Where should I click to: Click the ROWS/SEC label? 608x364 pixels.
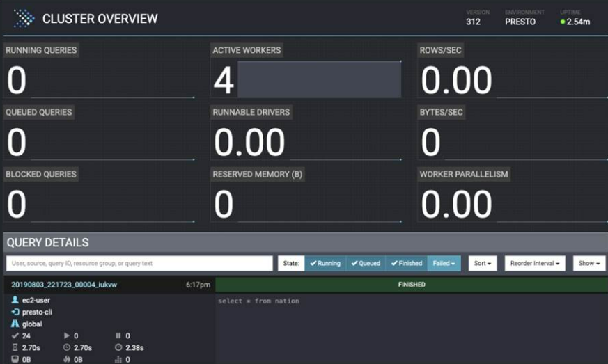coord(440,50)
